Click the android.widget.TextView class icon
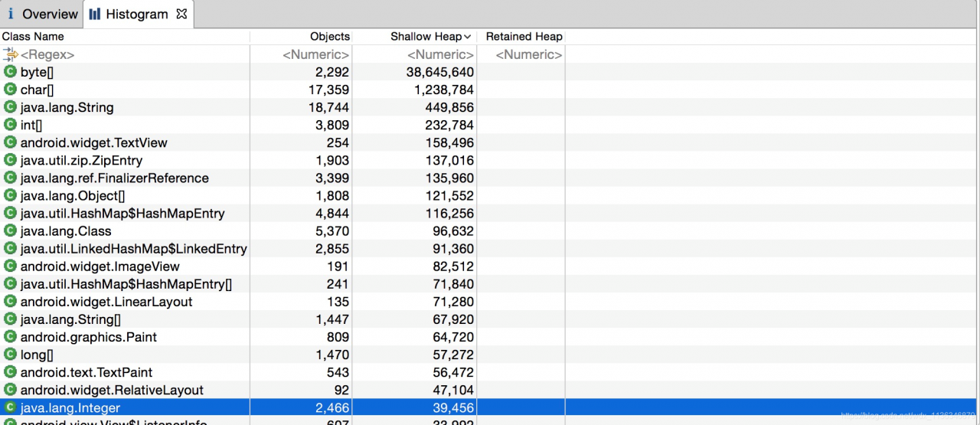This screenshot has height=425, width=980. pos(10,142)
